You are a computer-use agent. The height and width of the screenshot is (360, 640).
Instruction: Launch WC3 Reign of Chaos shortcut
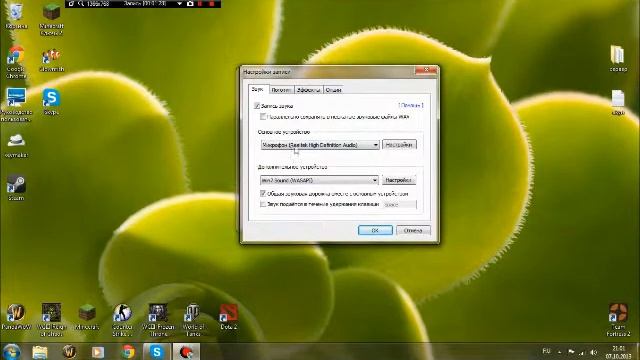coord(51,320)
